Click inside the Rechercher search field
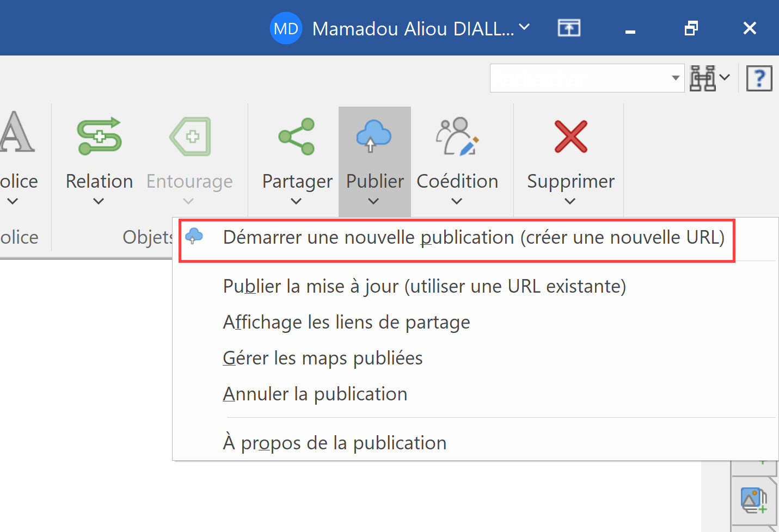The height and width of the screenshot is (532, 779). 580,78
